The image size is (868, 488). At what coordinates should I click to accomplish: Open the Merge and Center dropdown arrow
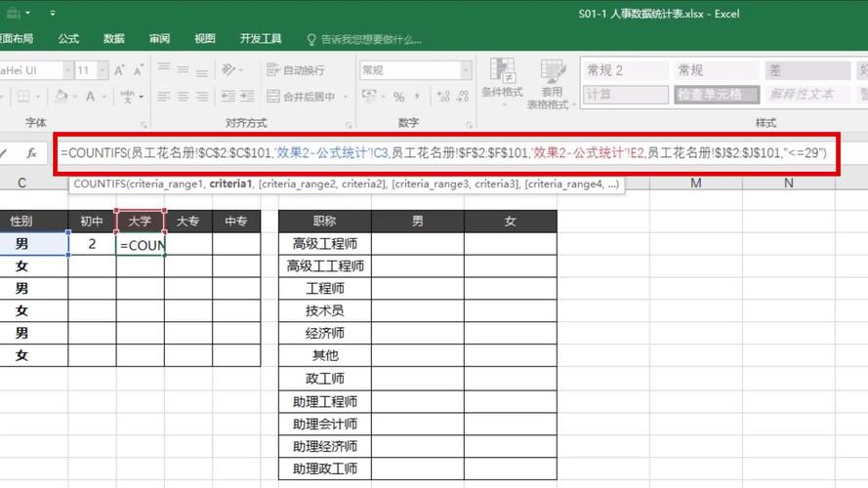346,97
